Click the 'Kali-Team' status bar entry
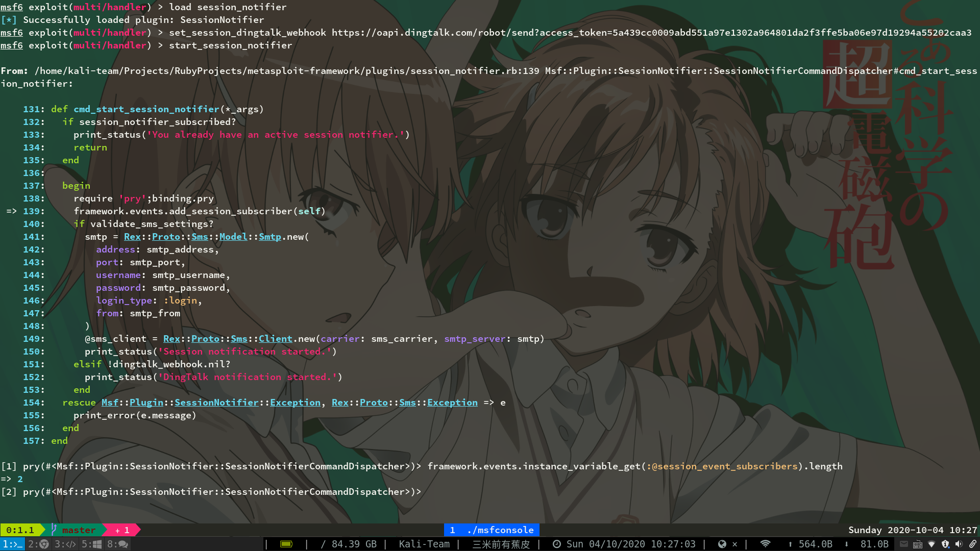Screen dimensions: 980x551 (424, 544)
